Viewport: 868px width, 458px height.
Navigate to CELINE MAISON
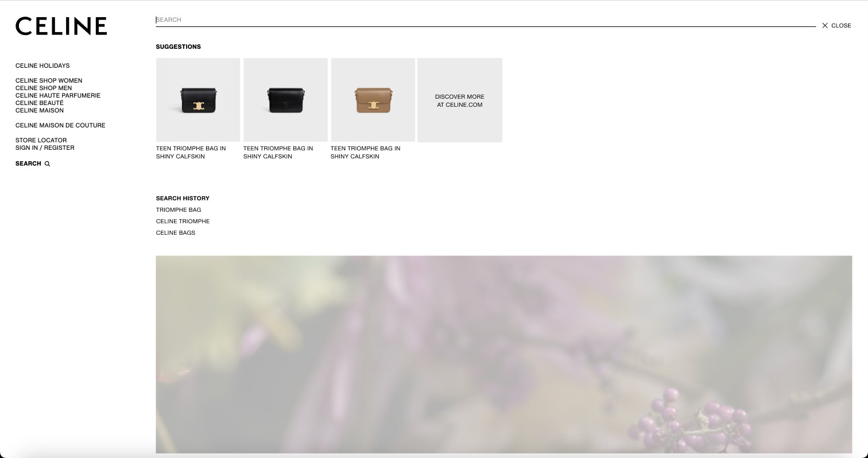40,110
